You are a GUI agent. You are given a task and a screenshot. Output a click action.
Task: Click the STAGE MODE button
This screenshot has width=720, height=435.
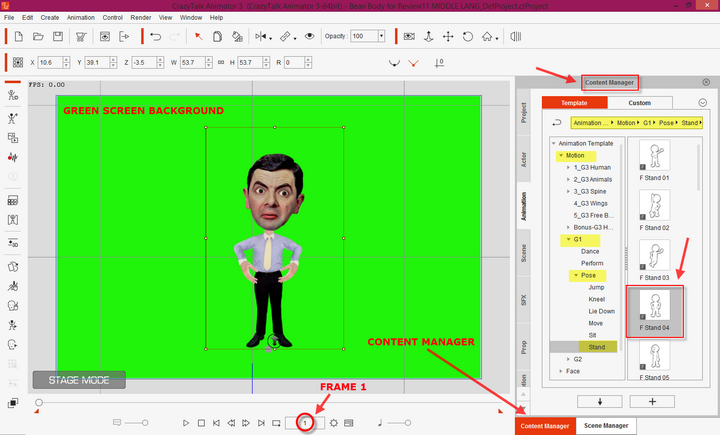[x=79, y=380]
